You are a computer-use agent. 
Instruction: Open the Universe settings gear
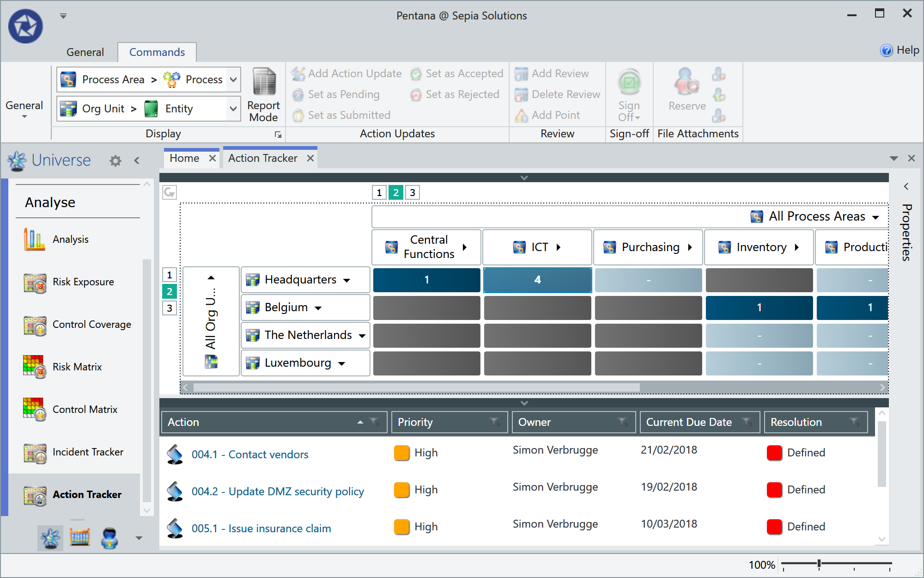[115, 160]
